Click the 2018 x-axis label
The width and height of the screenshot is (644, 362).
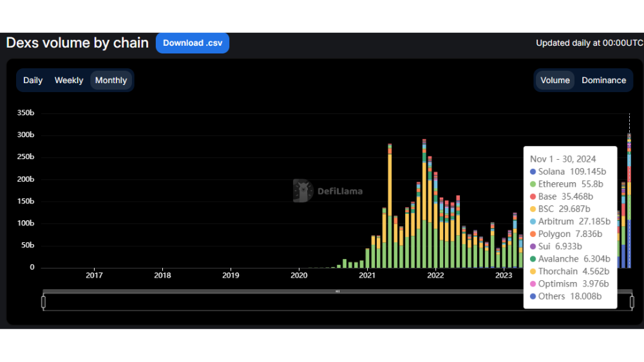[162, 275]
